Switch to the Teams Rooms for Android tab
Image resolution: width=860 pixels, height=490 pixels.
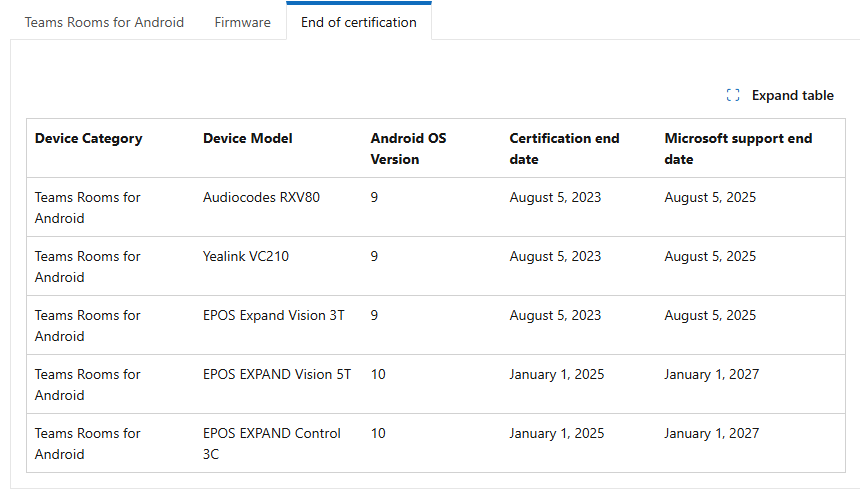[x=104, y=22]
